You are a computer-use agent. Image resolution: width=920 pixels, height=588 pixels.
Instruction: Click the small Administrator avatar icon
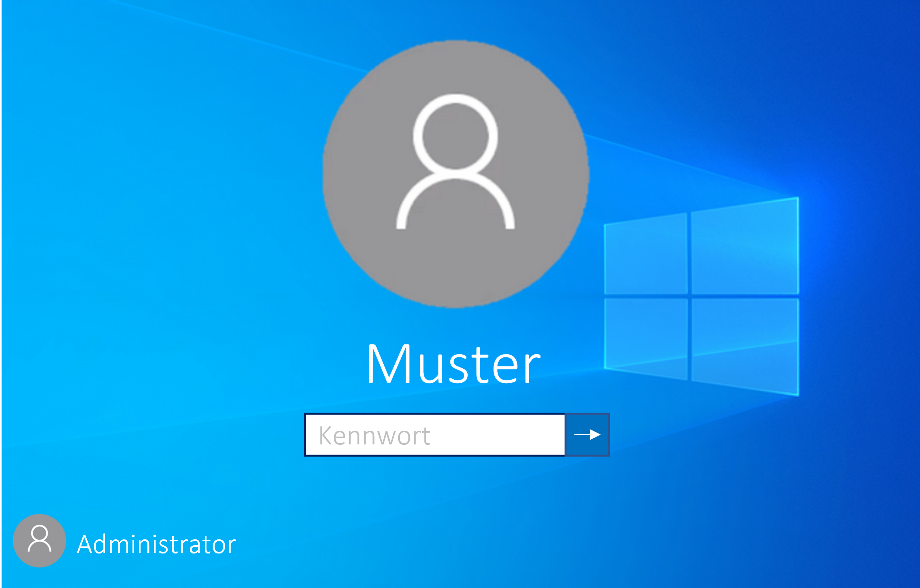(39, 541)
